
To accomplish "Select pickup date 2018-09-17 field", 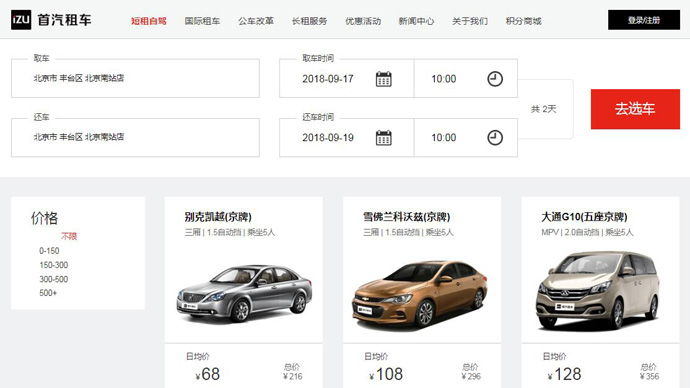I will point(347,79).
